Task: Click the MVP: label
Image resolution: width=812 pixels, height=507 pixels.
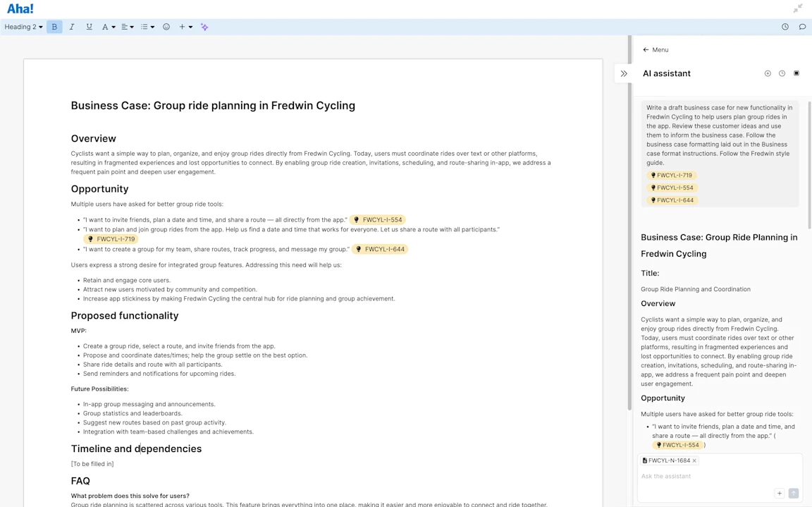Action: (x=79, y=331)
